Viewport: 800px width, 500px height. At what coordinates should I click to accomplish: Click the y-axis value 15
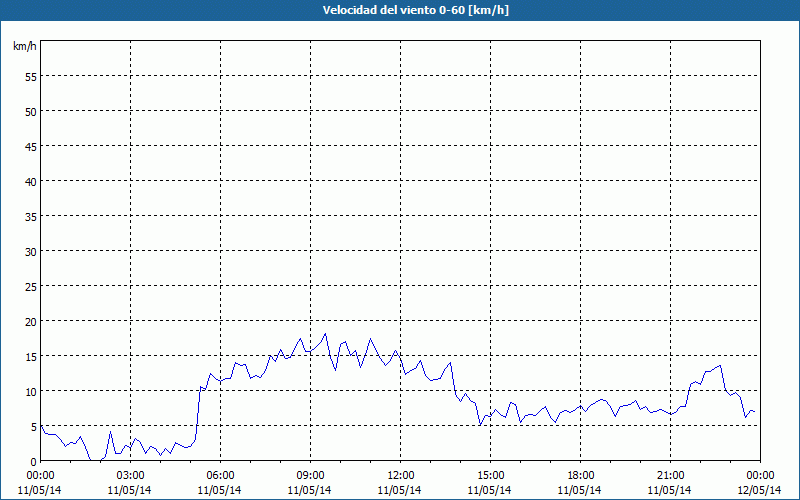pos(31,357)
